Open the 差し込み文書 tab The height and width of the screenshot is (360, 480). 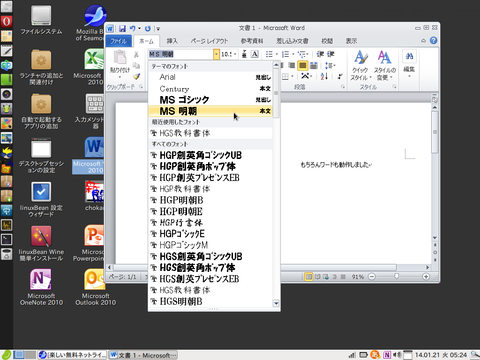tap(292, 41)
